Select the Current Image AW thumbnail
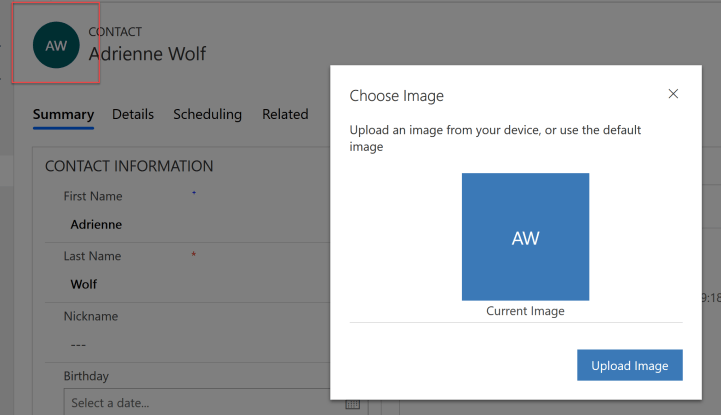This screenshot has width=721, height=415. pos(525,237)
